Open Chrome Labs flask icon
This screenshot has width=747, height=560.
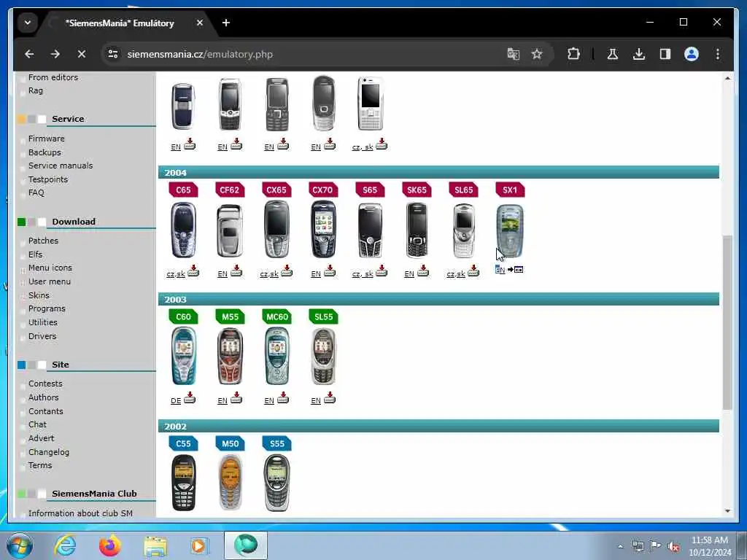point(613,54)
